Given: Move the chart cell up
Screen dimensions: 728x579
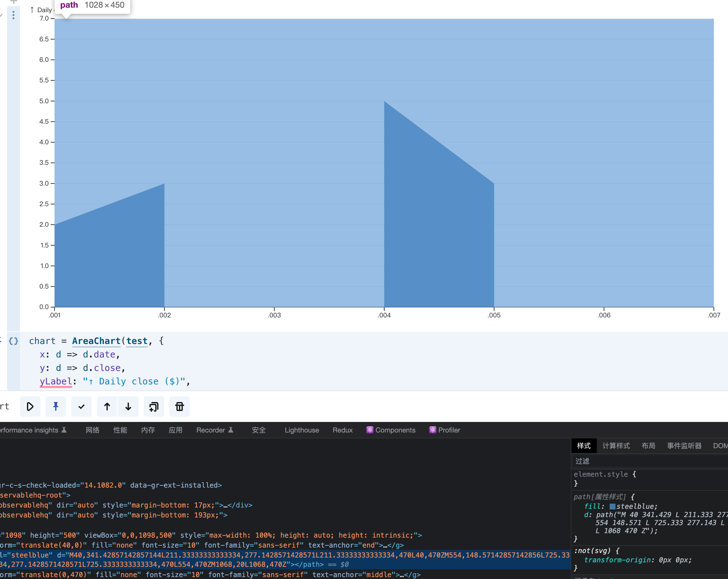Looking at the screenshot, I should tap(107, 407).
